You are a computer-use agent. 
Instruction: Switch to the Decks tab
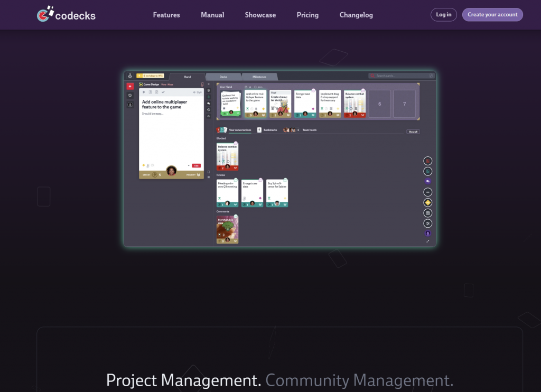click(x=223, y=77)
